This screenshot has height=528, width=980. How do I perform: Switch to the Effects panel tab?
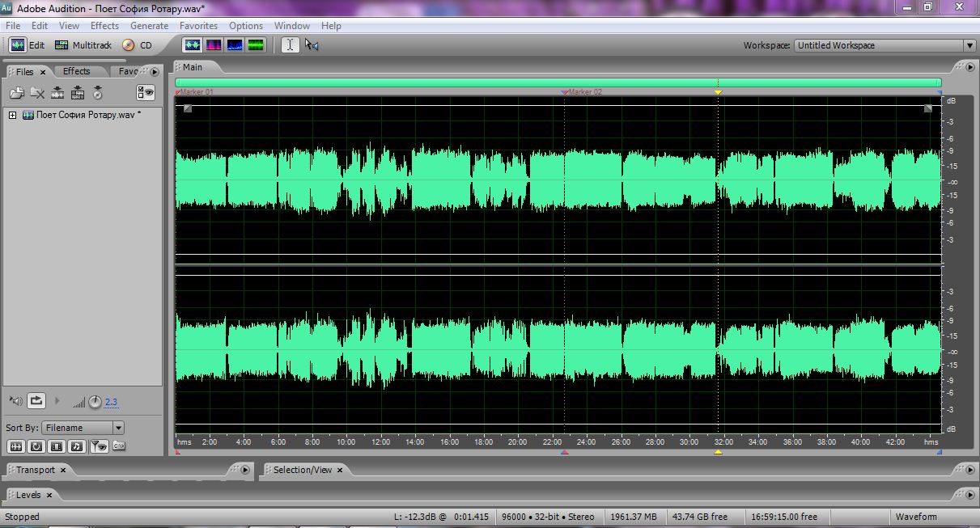77,71
